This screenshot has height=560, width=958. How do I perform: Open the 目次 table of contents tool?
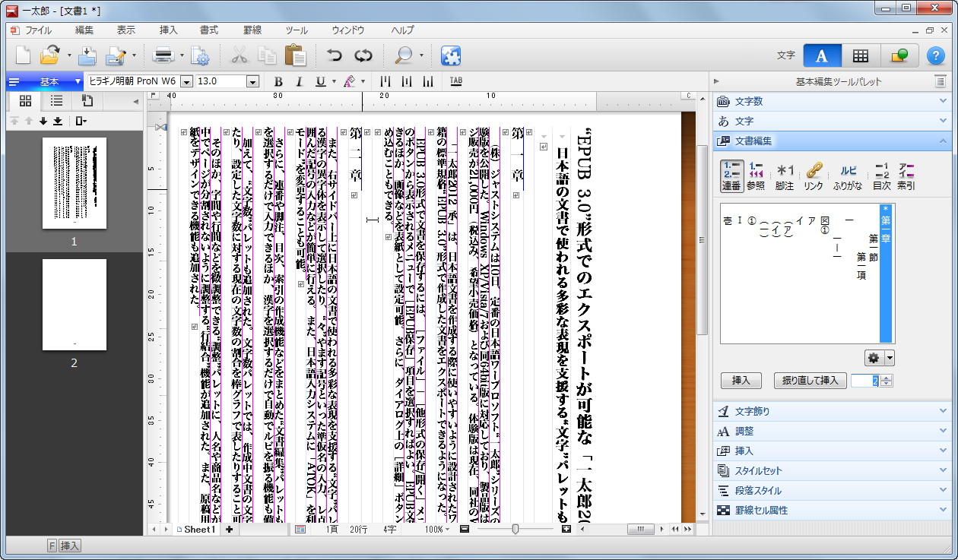(x=880, y=175)
